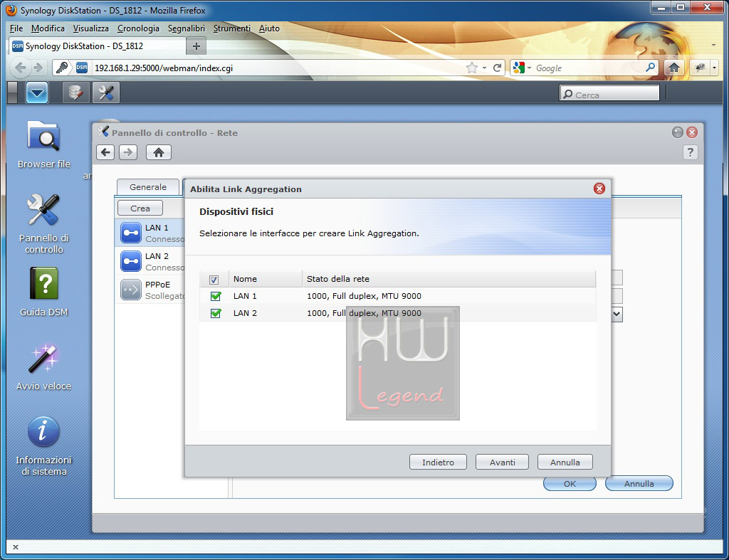729x560 pixels.
Task: Click the Storage Manager taskbar icon
Action: tap(75, 93)
